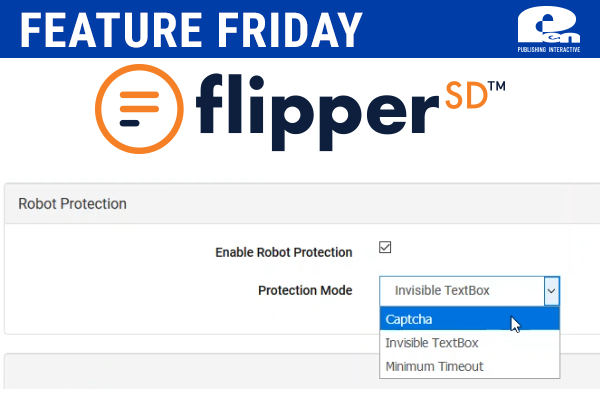Image resolution: width=600 pixels, height=400 pixels.
Task: Click the letter 'f' of flipper logo
Action: (x=209, y=103)
